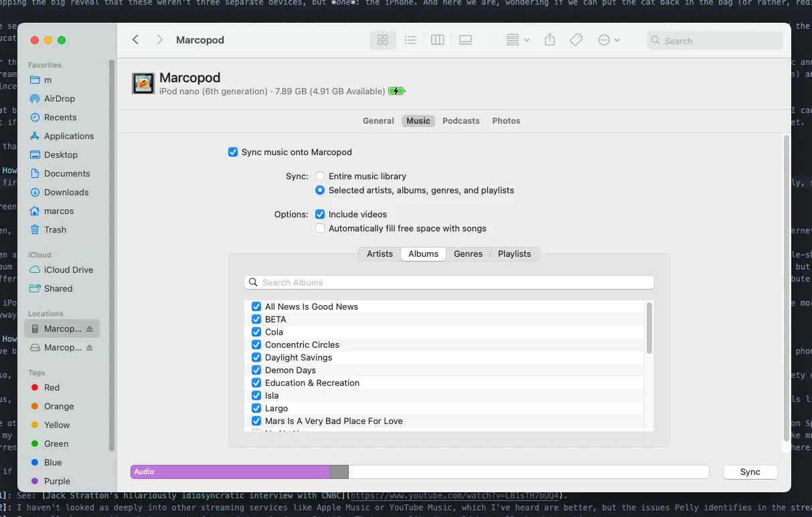Open the More actions ellipsis dropdown
Viewport: 812px width, 517px height.
coord(608,39)
